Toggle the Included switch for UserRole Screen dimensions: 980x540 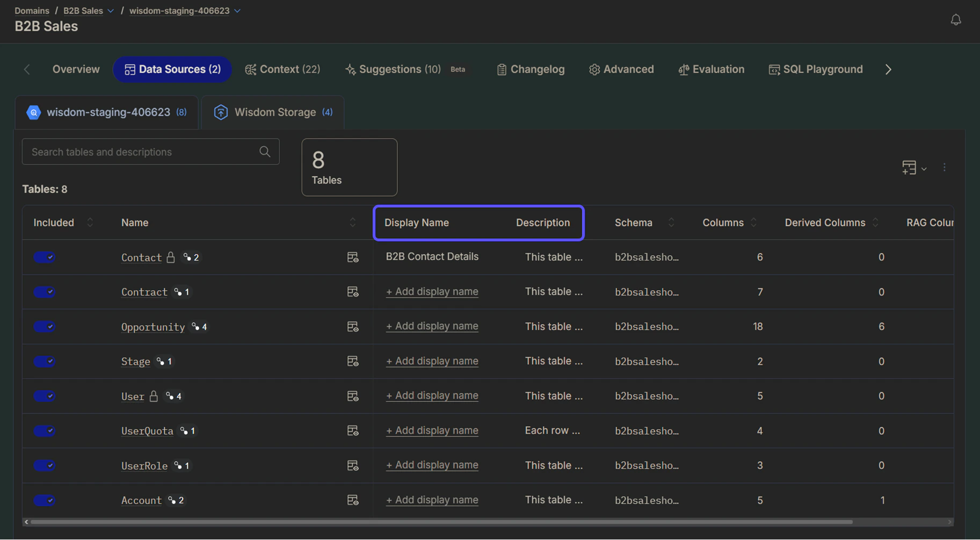[x=45, y=465]
